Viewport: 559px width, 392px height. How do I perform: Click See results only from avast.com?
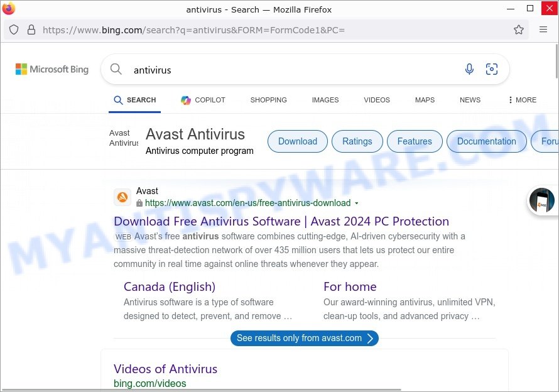click(305, 338)
